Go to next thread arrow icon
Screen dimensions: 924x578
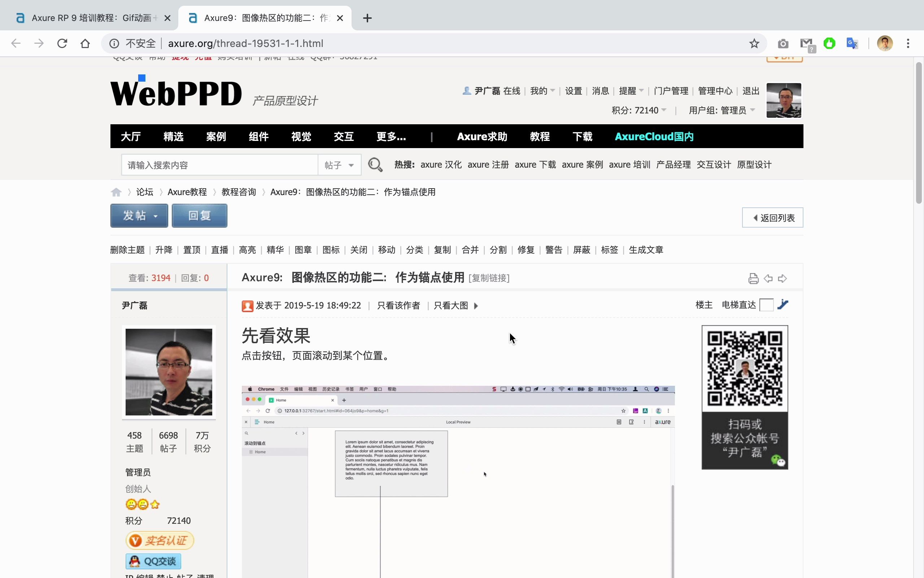[x=783, y=279]
